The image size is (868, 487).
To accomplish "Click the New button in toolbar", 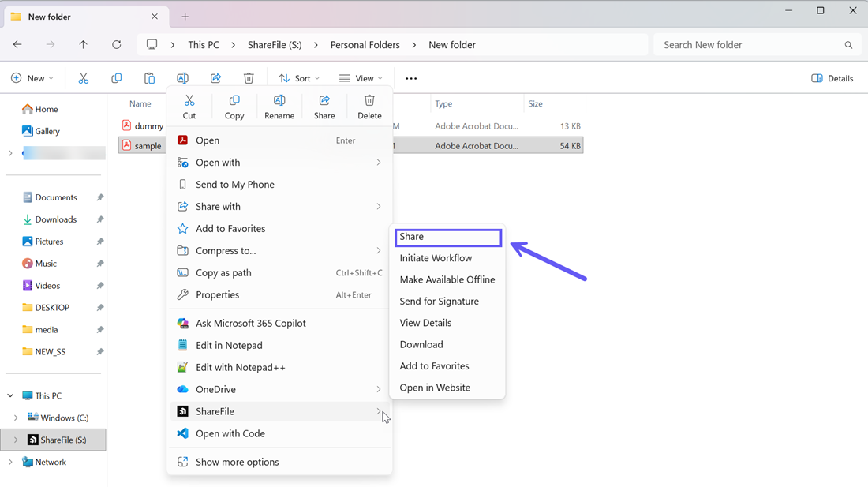I will coord(32,78).
